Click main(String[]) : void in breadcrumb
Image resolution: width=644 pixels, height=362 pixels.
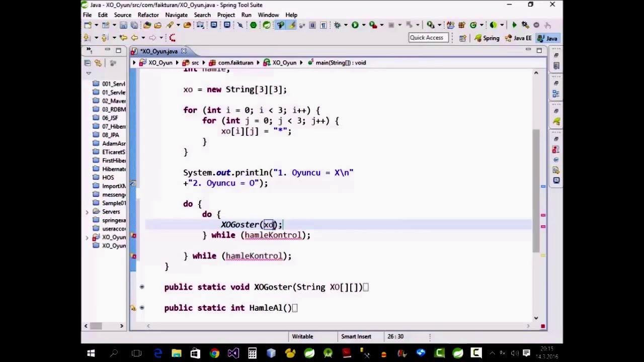pyautogui.click(x=337, y=63)
